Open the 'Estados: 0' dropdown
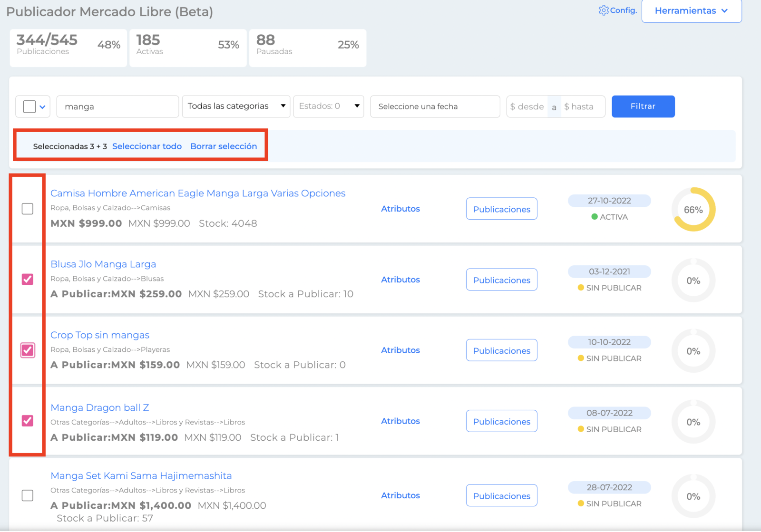The image size is (761, 532). (329, 106)
